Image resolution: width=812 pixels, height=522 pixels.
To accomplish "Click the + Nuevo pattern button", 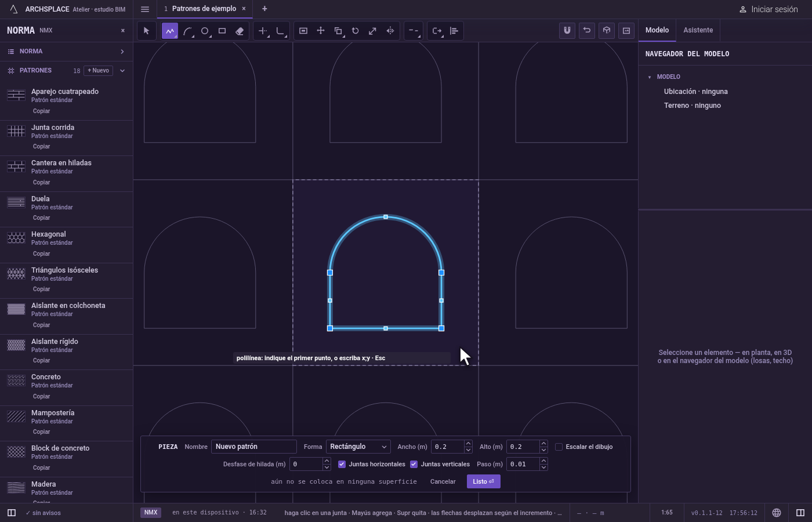I will click(x=99, y=71).
